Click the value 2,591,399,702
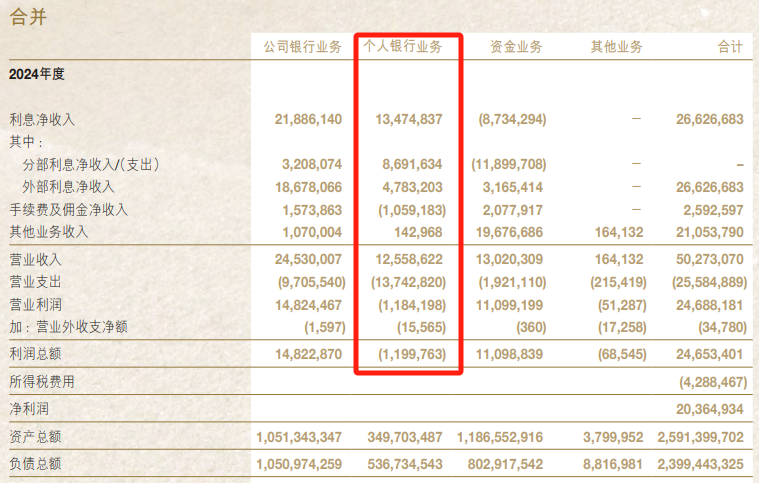This screenshot has width=759, height=483. click(700, 438)
